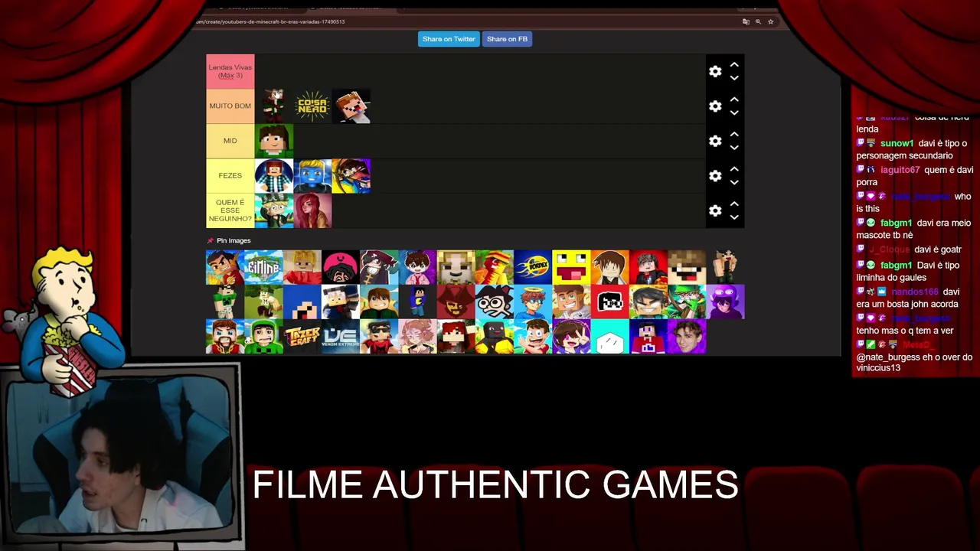Select the plaid-shirt skin in FEZES tier
The width and height of the screenshot is (980, 551).
(274, 176)
